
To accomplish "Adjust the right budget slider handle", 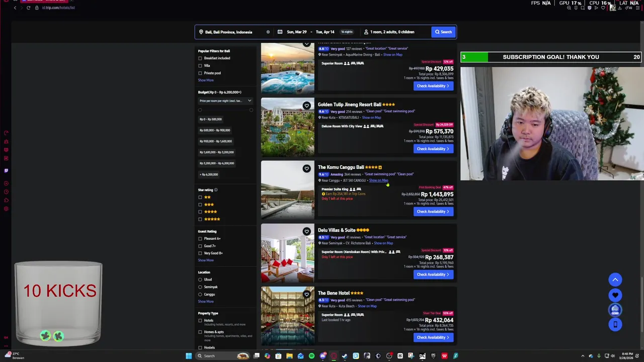I will [x=251, y=110].
